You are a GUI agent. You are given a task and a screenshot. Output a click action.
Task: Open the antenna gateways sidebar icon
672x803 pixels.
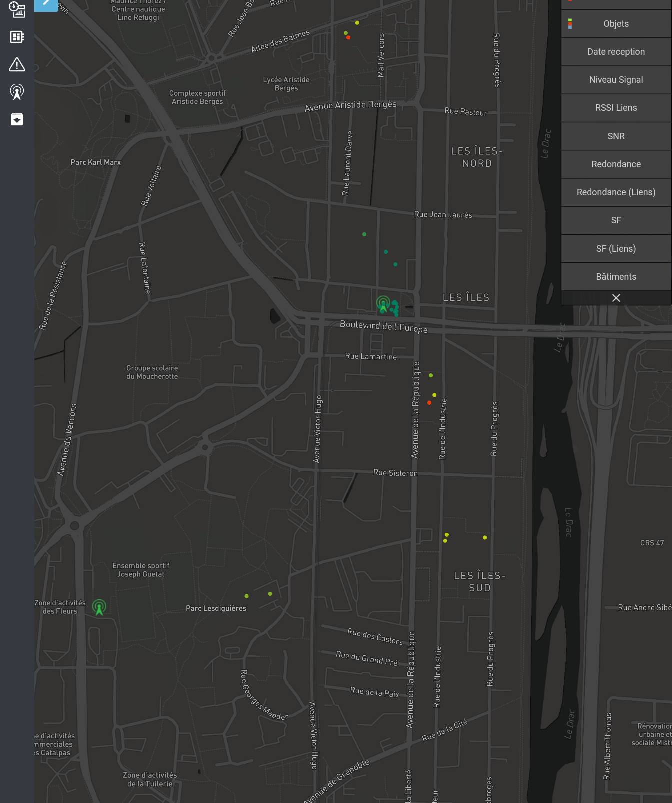[17, 92]
